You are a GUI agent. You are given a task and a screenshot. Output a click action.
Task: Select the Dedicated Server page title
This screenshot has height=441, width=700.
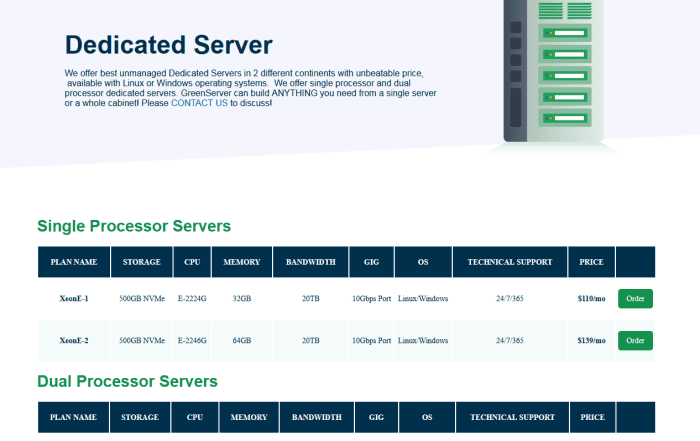pyautogui.click(x=168, y=45)
